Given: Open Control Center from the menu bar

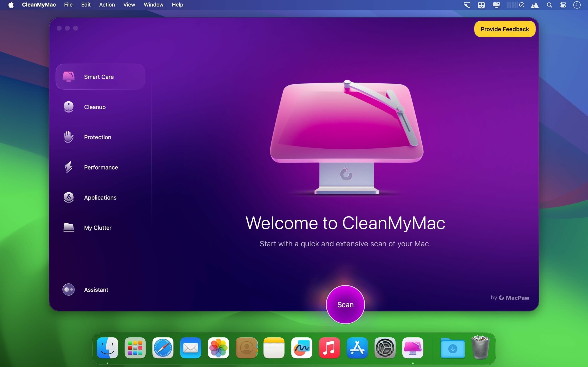Looking at the screenshot, I should tap(563, 5).
